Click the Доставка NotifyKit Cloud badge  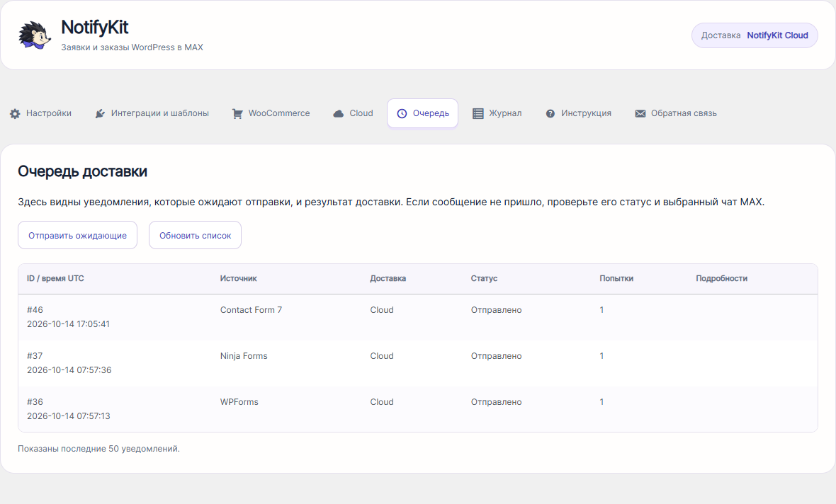[x=755, y=35]
